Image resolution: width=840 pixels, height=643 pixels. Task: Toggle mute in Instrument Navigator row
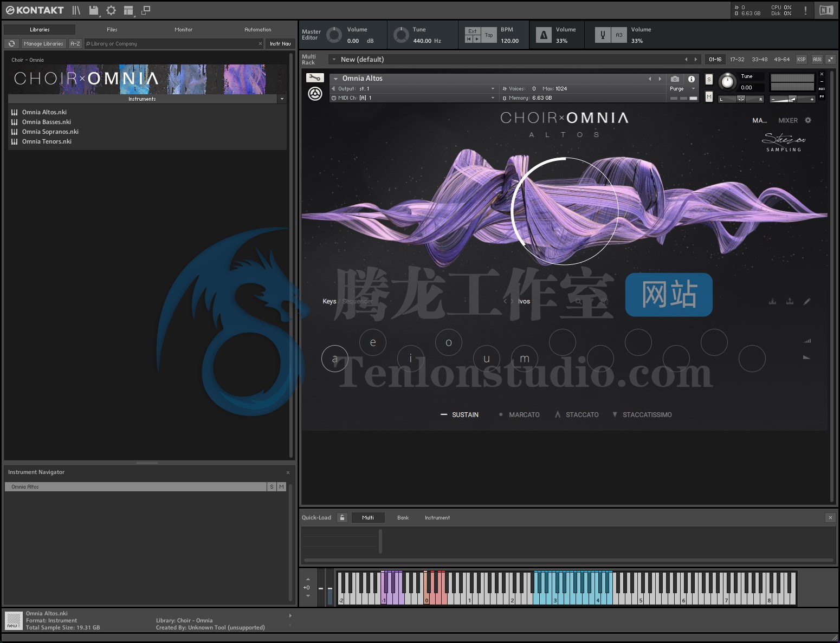pyautogui.click(x=281, y=486)
